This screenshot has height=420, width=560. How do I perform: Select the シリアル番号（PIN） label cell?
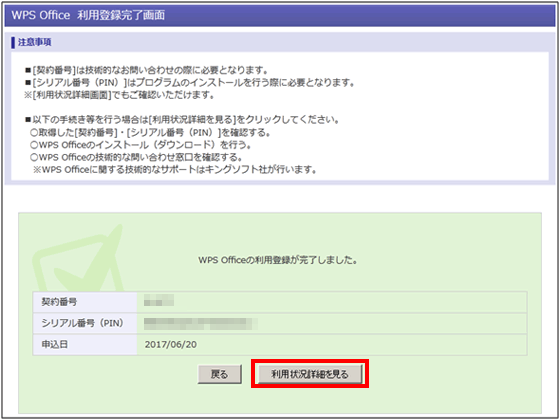tap(85, 323)
